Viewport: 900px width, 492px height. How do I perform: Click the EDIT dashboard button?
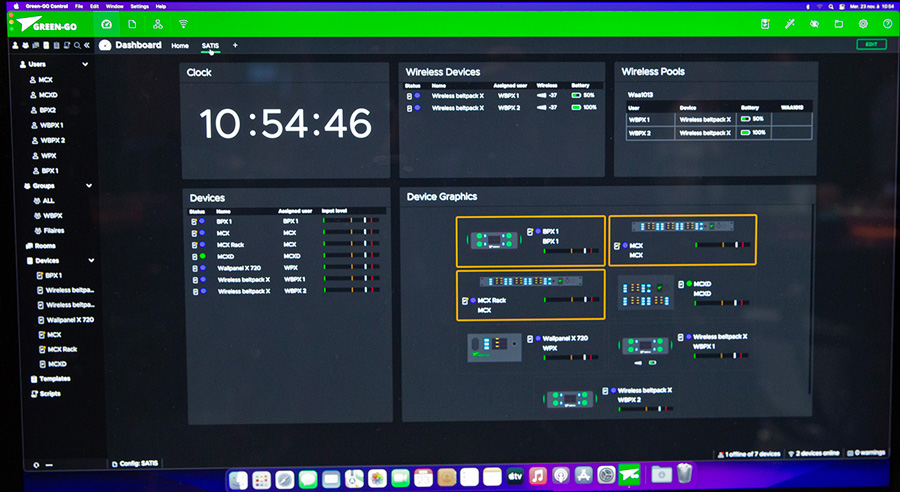click(x=871, y=44)
